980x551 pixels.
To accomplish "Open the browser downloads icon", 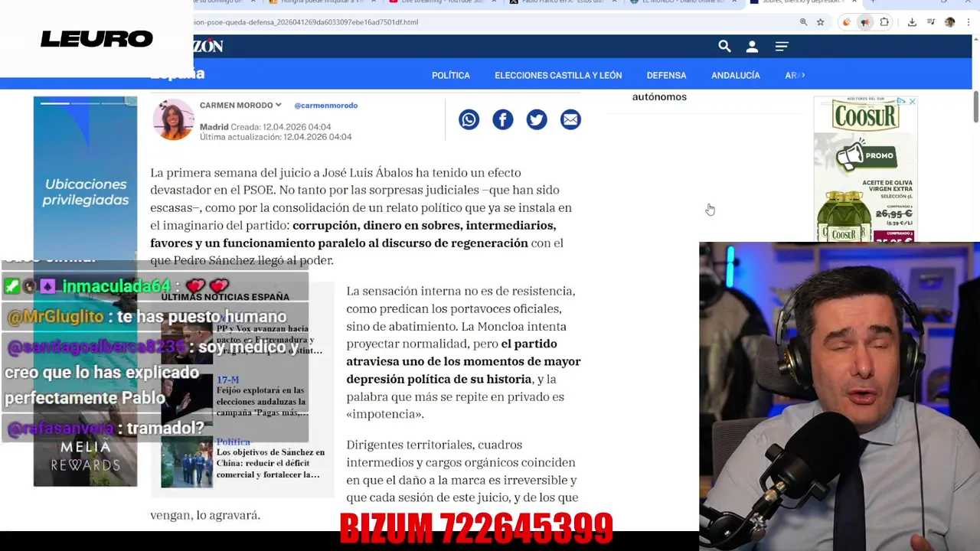I will (x=912, y=22).
